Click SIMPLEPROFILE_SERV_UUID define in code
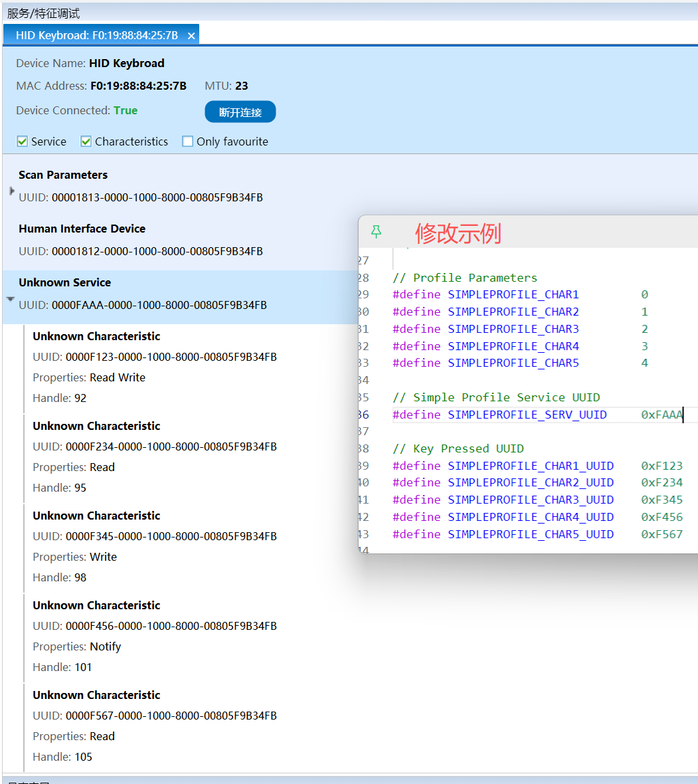 [x=499, y=415]
